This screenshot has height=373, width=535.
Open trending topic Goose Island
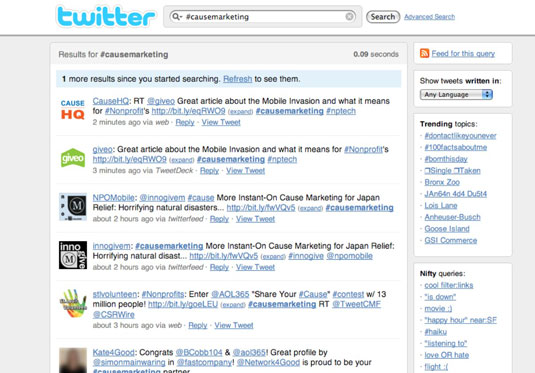point(447,229)
